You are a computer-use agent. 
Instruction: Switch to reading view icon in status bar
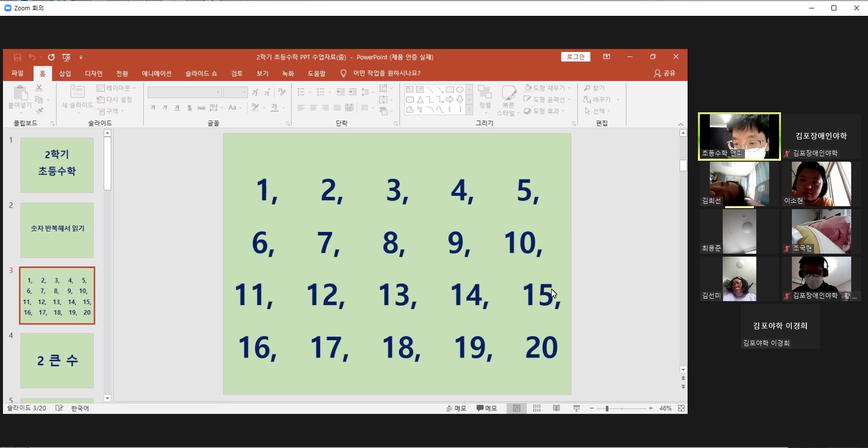[x=557, y=408]
